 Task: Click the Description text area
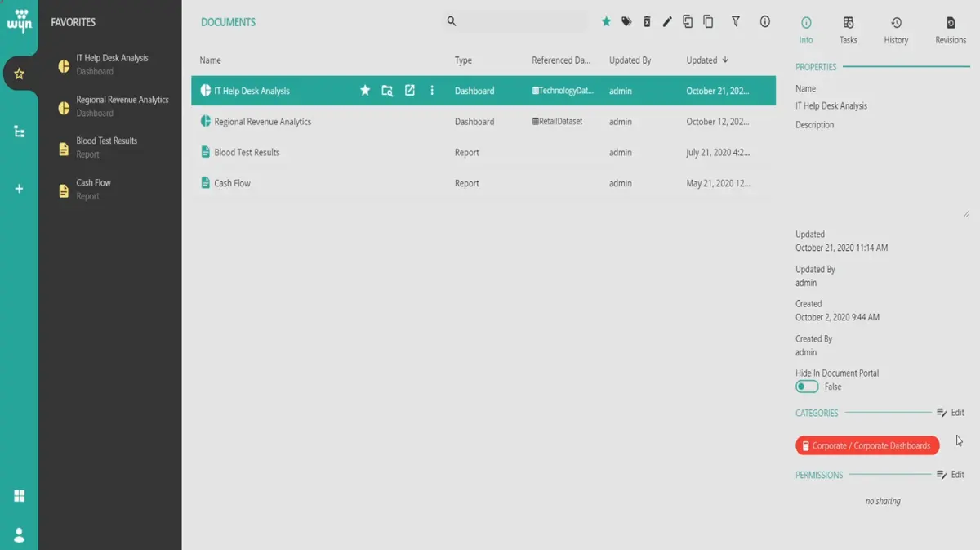tap(882, 175)
